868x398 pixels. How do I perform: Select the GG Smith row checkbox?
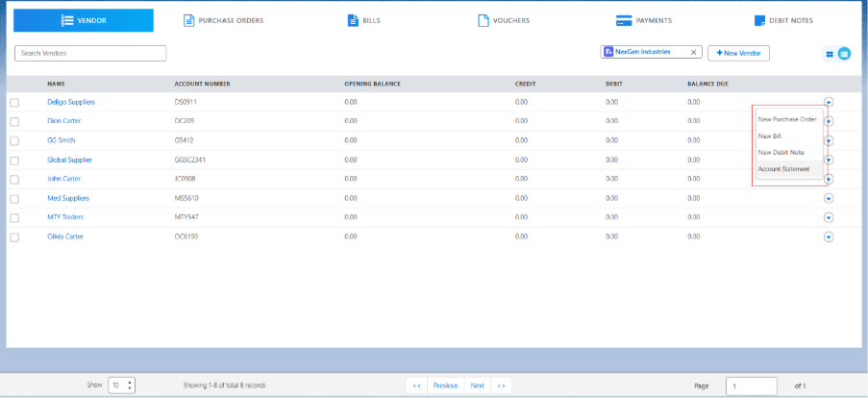14,140
